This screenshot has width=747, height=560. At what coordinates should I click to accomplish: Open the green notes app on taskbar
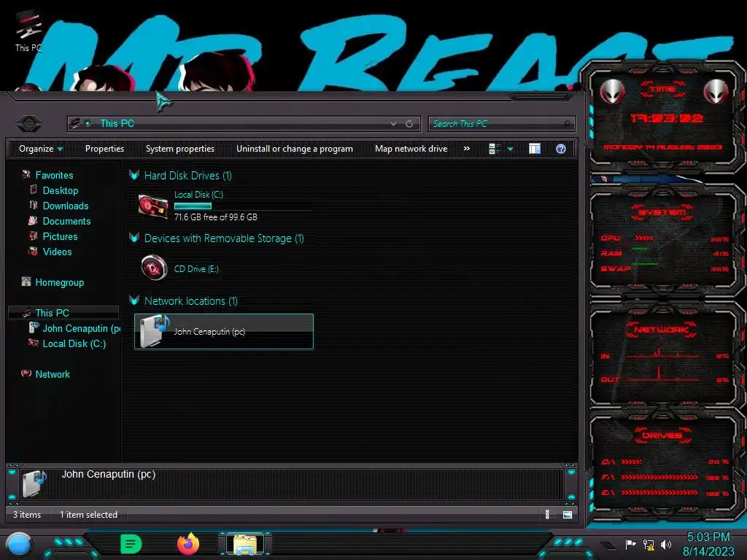click(131, 544)
